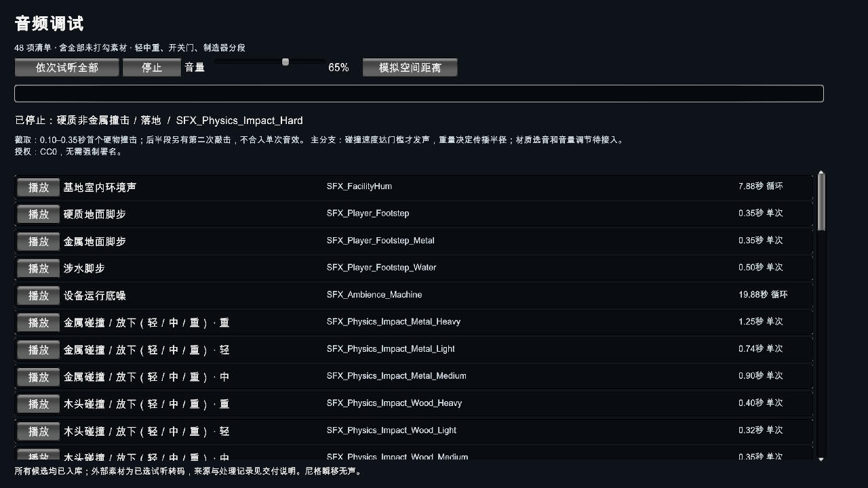
Task: Play SFX_Physics_Impact_Metal_Medium sound
Action: point(39,377)
